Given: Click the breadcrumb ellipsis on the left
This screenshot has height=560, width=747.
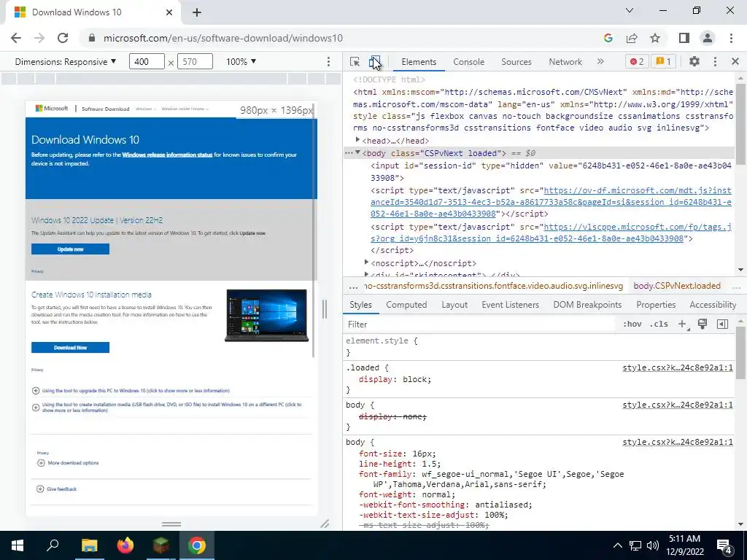Looking at the screenshot, I should pyautogui.click(x=353, y=287).
